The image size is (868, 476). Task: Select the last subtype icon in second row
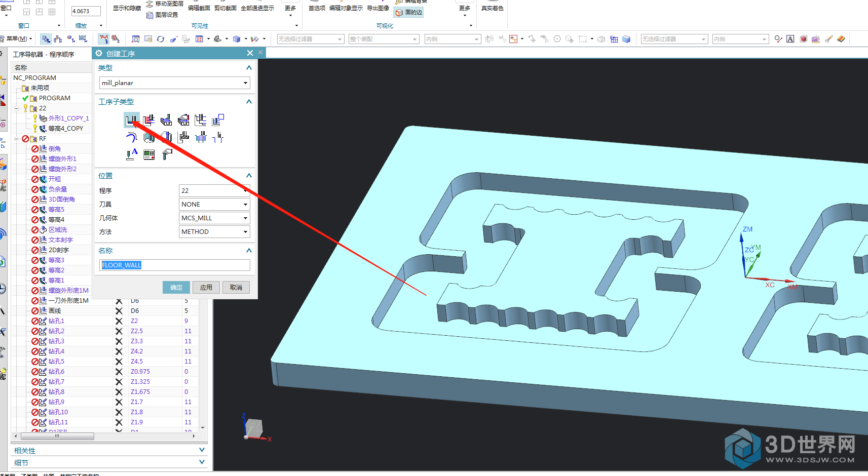[x=218, y=137]
